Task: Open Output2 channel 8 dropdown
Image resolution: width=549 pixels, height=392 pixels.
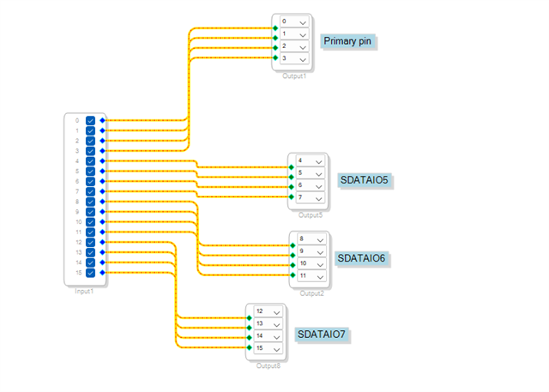Action: pos(311,239)
